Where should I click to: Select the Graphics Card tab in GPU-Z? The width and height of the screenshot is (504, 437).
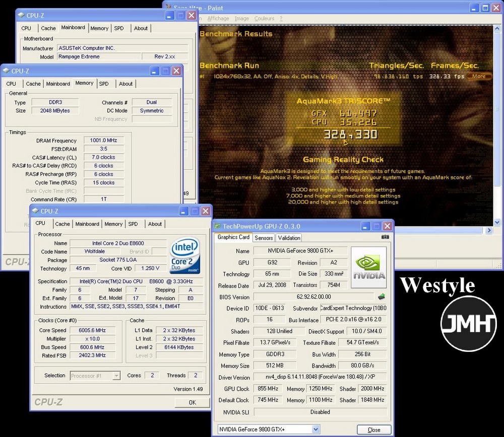point(233,237)
